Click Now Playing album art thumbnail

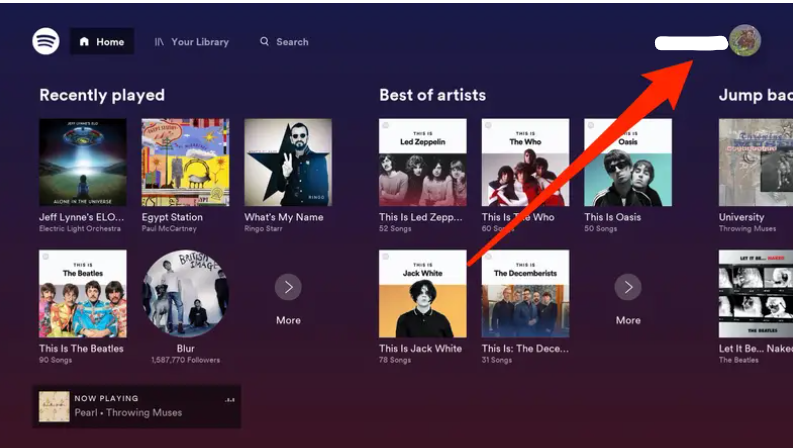(54, 407)
